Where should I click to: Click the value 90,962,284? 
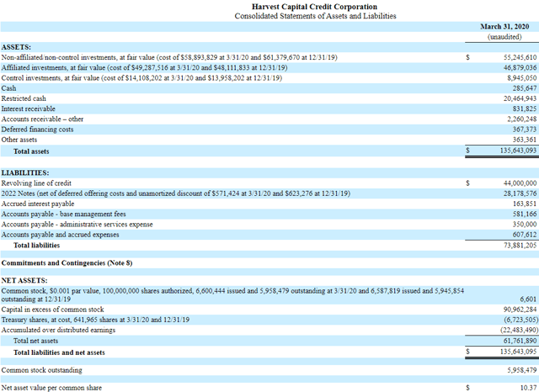[520, 310]
